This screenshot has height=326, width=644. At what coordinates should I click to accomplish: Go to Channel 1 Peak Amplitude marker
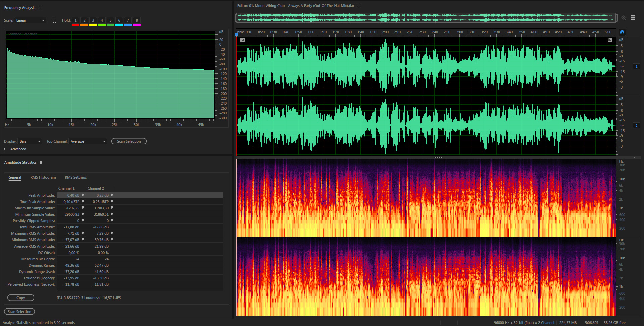[83, 195]
